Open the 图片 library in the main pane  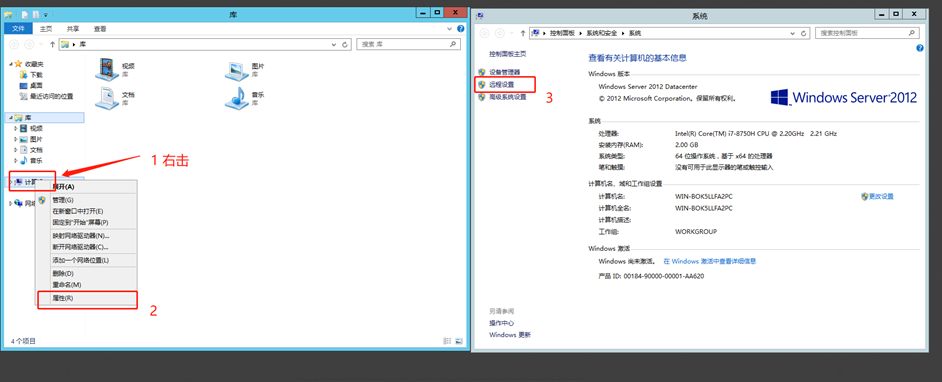245,70
